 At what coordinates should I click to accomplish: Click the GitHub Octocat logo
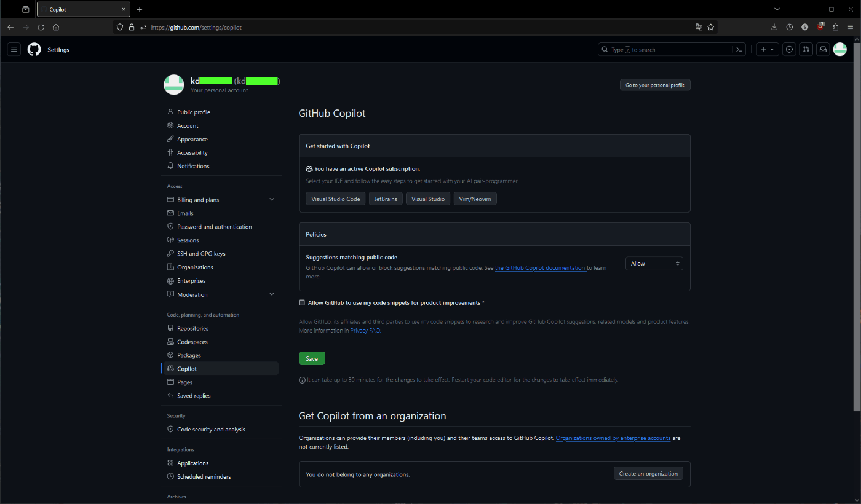(34, 50)
